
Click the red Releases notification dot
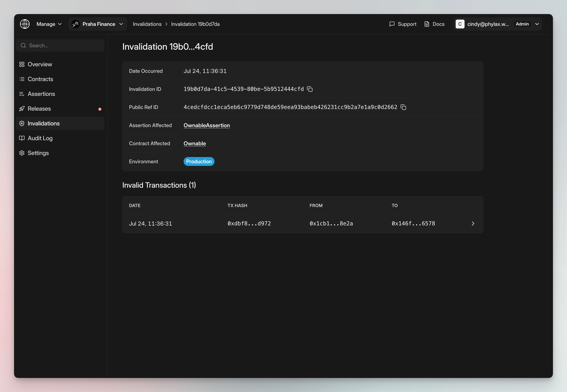pos(100,109)
